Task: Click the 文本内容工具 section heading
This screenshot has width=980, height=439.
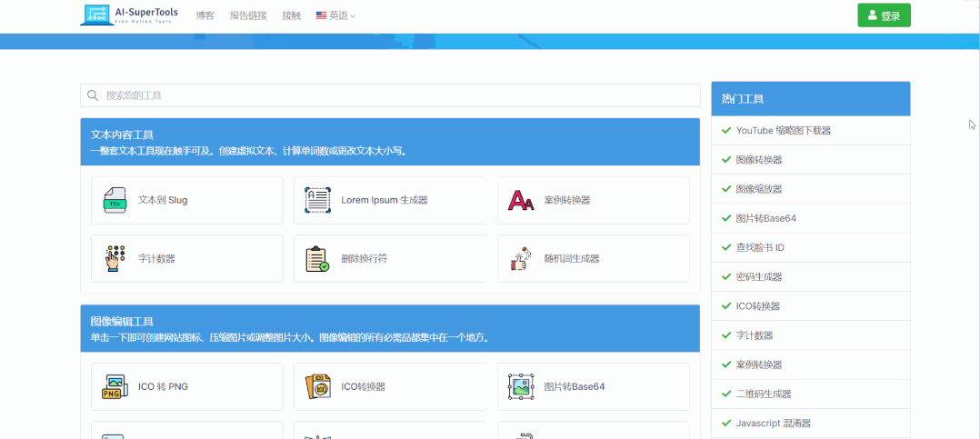Action: 122,135
